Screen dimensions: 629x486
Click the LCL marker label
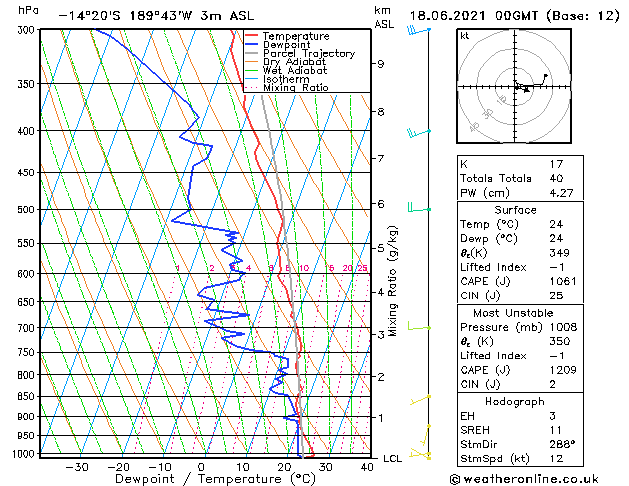392,458
